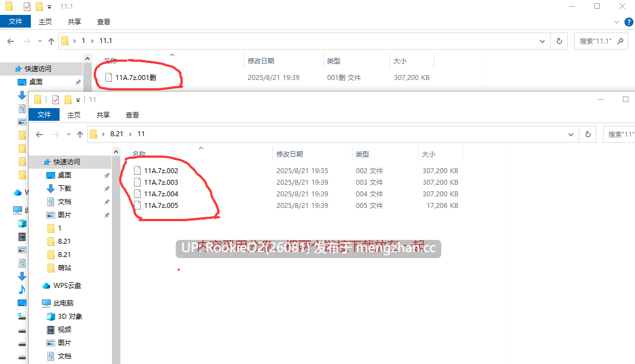This screenshot has height=364, width=635.
Task: Open the 查看 tab in 11.1 window
Action: (x=103, y=22)
